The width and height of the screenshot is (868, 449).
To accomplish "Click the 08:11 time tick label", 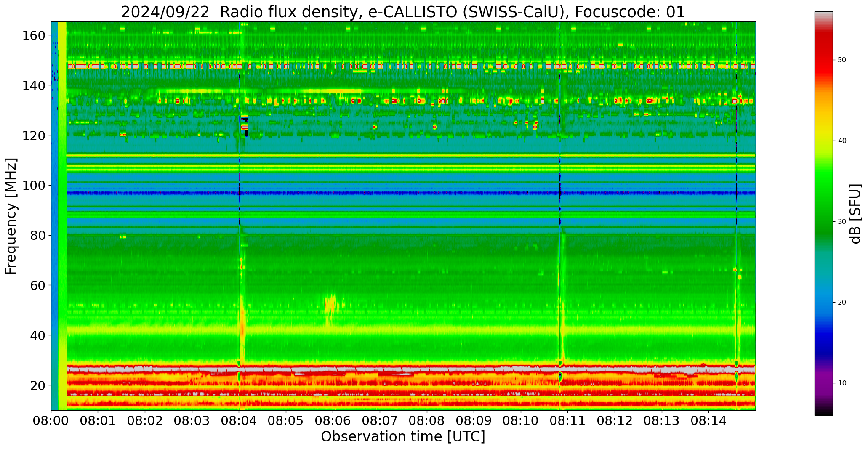I will pyautogui.click(x=567, y=420).
